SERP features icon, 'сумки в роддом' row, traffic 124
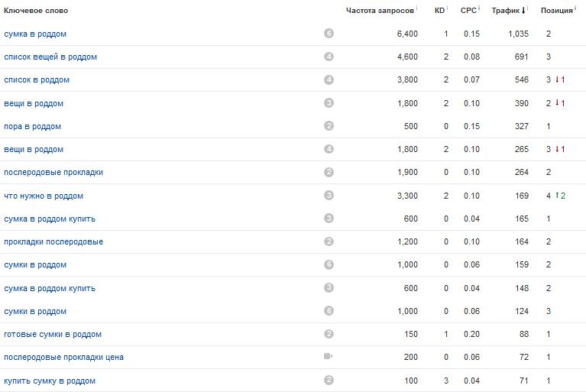 point(329,311)
